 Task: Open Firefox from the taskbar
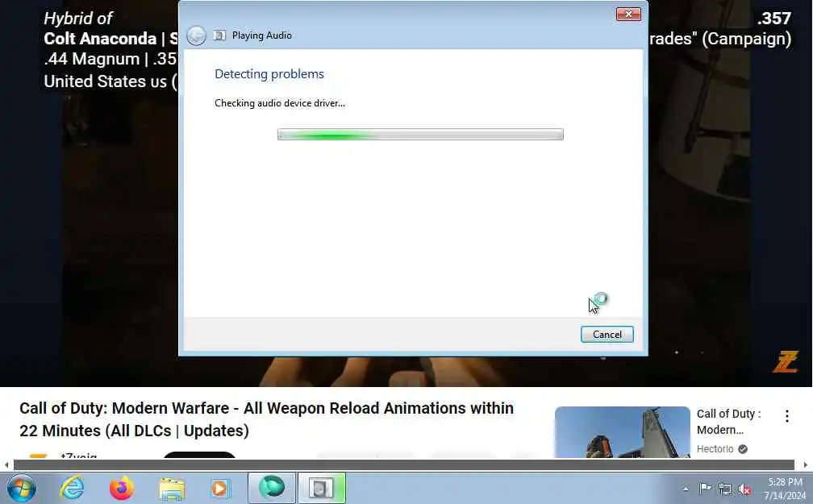coord(121,489)
